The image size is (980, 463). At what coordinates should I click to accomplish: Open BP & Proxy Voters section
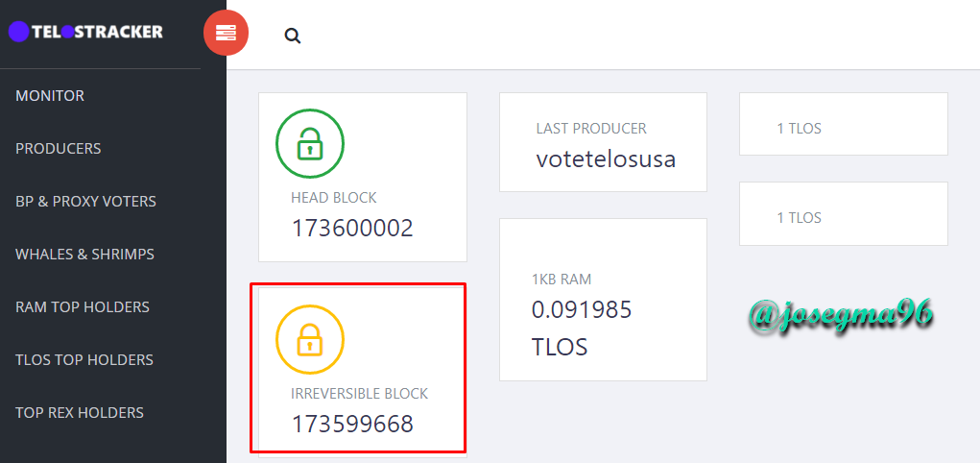[85, 202]
